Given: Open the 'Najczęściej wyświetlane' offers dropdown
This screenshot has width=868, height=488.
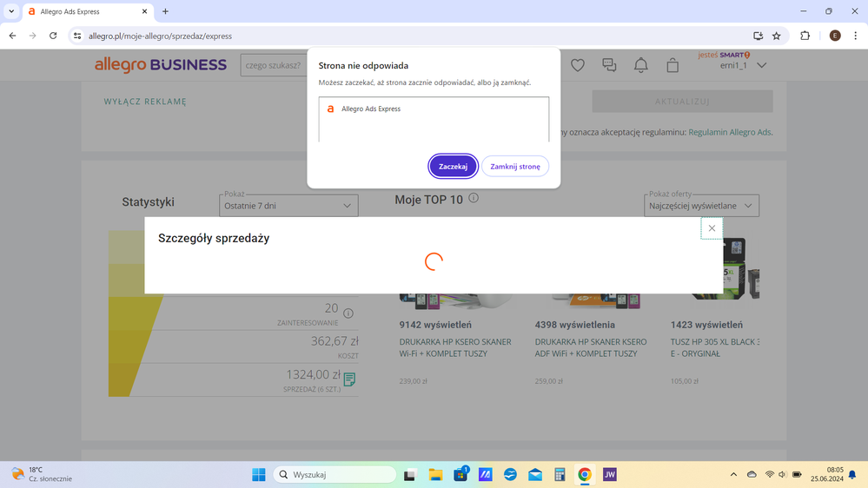Looking at the screenshot, I should [701, 205].
